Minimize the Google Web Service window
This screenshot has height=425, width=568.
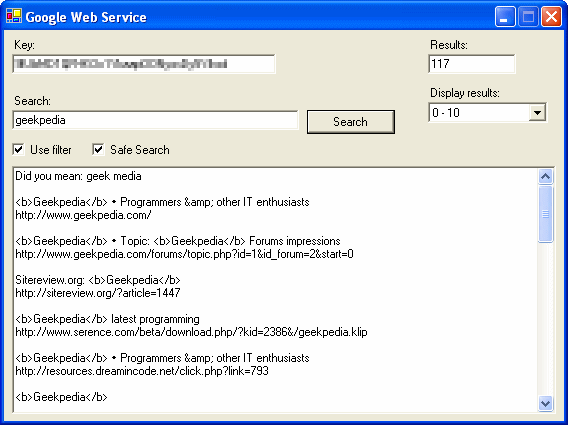coord(505,17)
